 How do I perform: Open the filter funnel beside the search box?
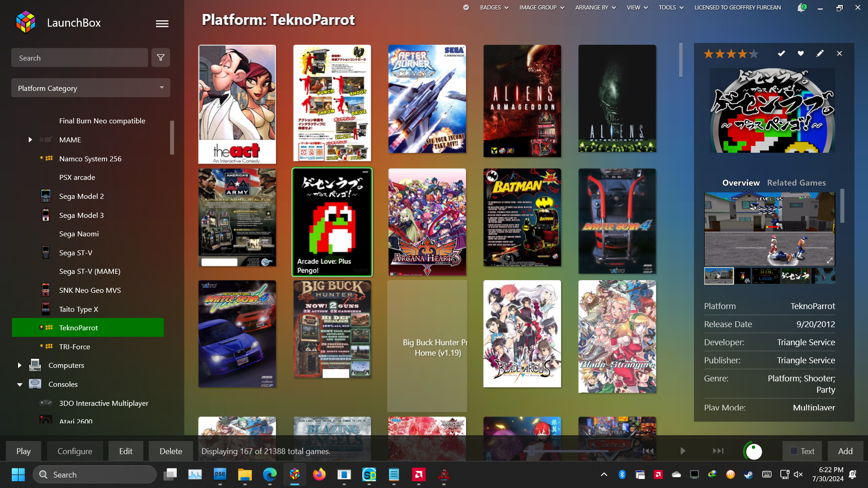(160, 57)
